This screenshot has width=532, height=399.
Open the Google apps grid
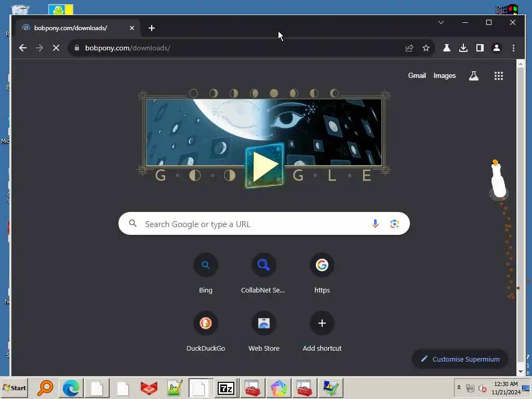coord(498,76)
